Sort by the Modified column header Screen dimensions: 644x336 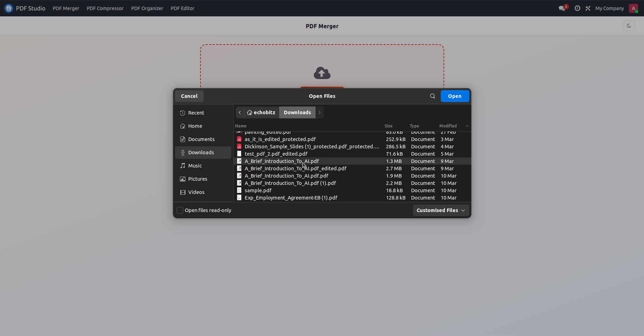click(448, 126)
